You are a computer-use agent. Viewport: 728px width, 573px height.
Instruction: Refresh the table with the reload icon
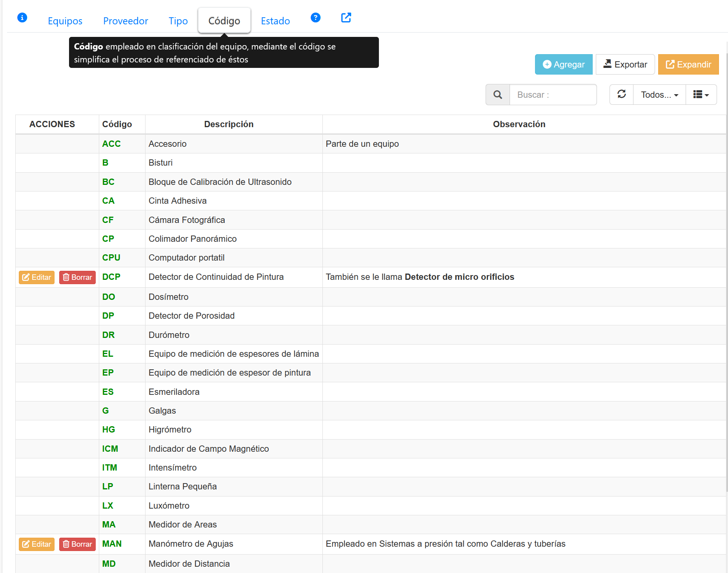click(x=622, y=95)
